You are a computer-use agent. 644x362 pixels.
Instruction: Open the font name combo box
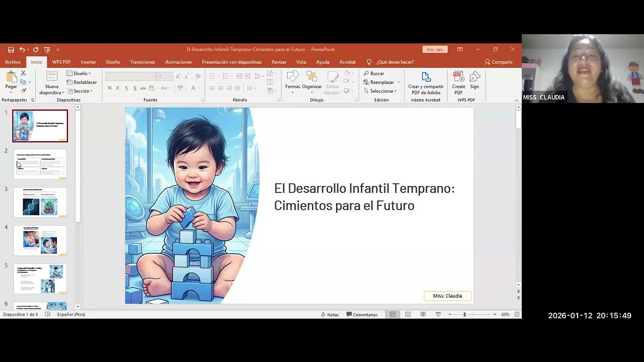(x=130, y=76)
